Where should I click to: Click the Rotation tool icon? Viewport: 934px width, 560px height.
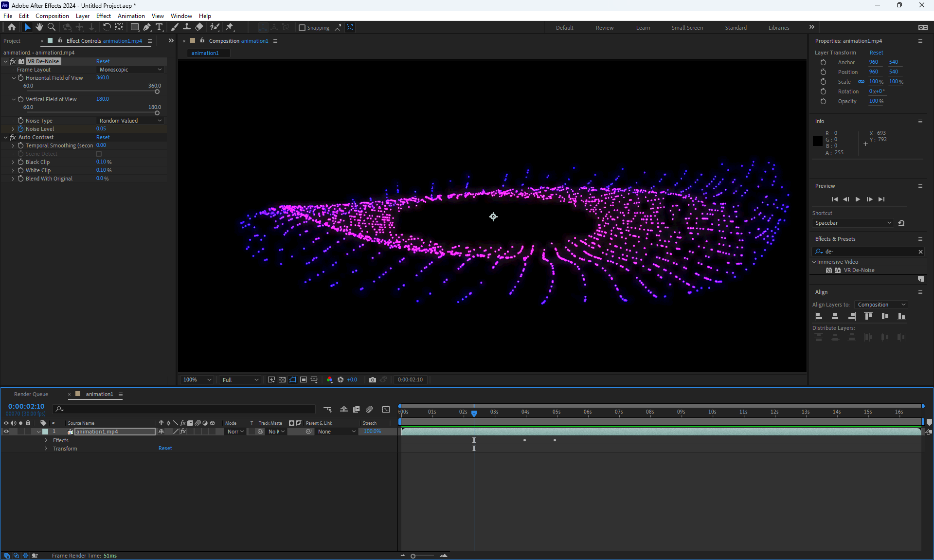click(x=107, y=27)
